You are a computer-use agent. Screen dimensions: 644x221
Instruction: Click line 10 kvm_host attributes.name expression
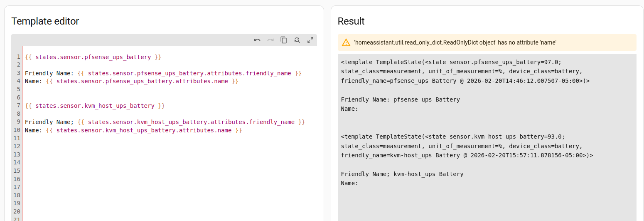pos(144,130)
